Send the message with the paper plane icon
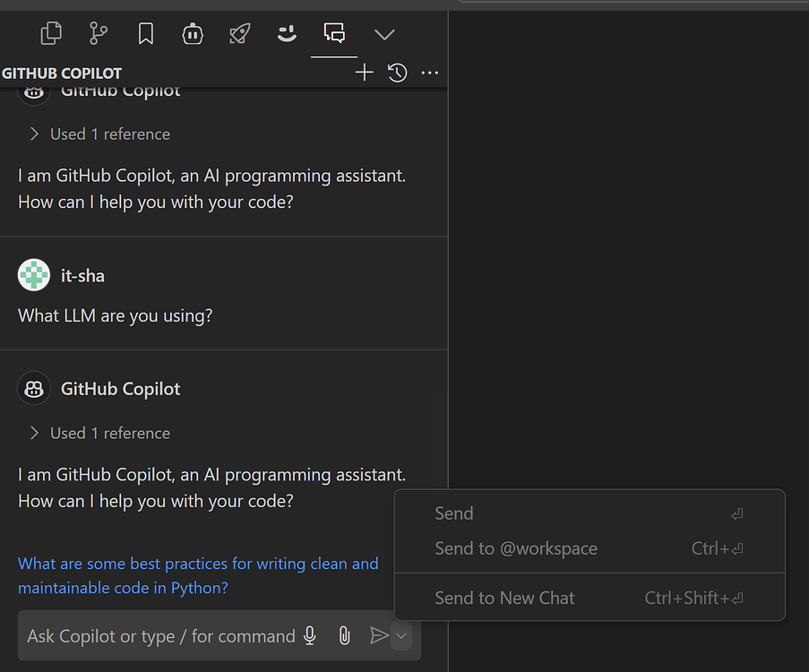Image resolution: width=809 pixels, height=672 pixels. pos(378,635)
